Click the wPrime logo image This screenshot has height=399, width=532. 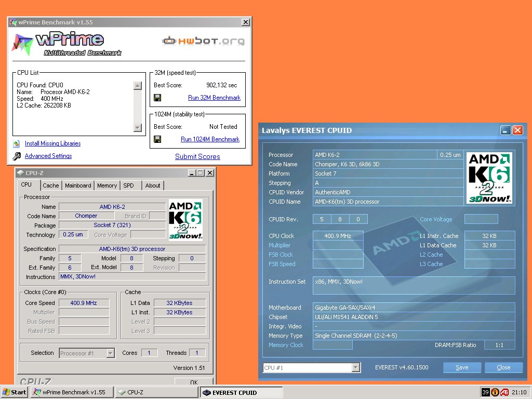point(66,44)
